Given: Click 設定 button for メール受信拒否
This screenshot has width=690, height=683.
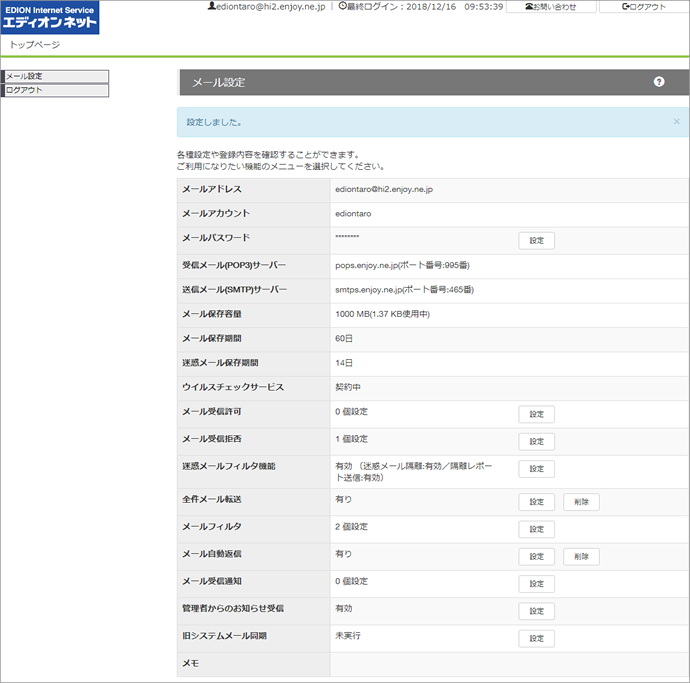Looking at the screenshot, I should (x=536, y=441).
